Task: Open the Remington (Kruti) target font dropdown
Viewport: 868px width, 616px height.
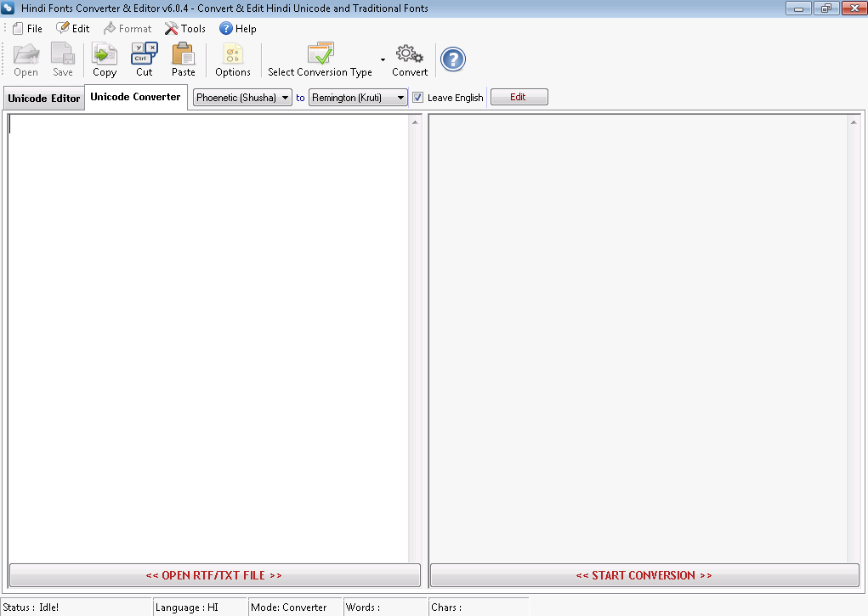Action: [x=358, y=98]
